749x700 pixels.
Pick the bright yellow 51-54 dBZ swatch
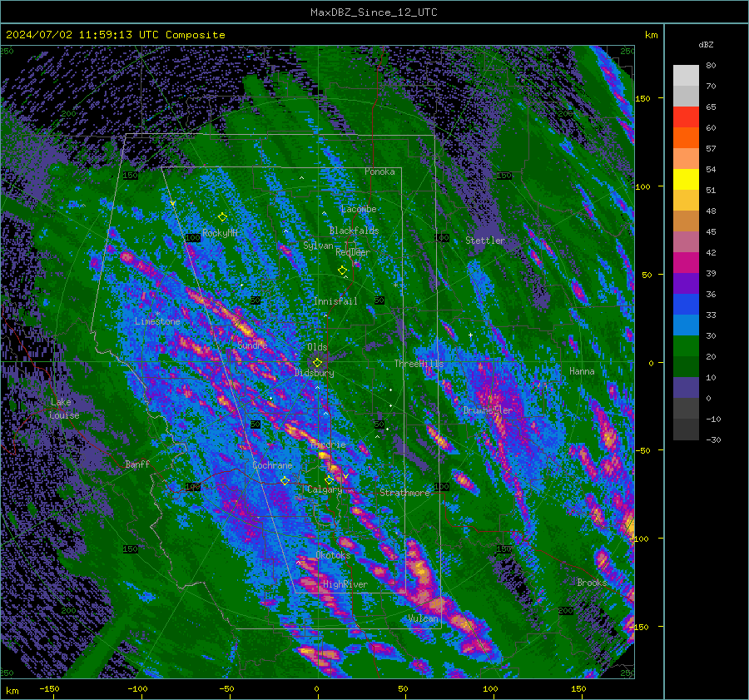(686, 180)
